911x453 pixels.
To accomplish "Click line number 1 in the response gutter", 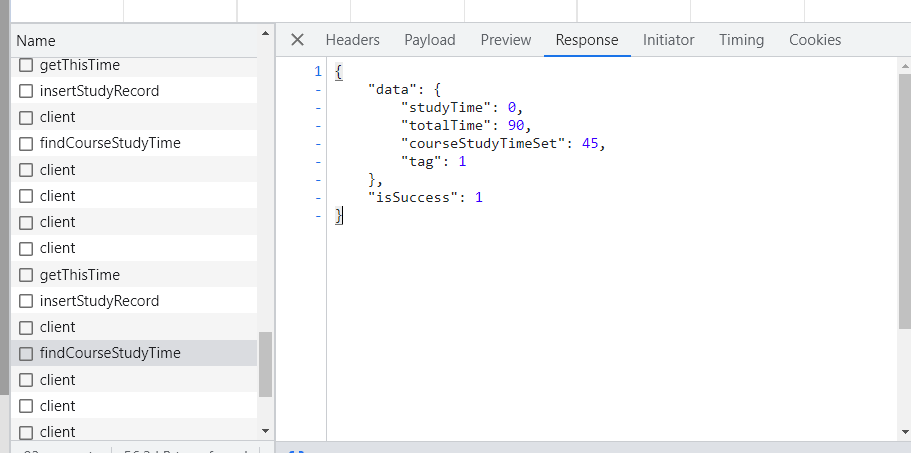I will [317, 71].
